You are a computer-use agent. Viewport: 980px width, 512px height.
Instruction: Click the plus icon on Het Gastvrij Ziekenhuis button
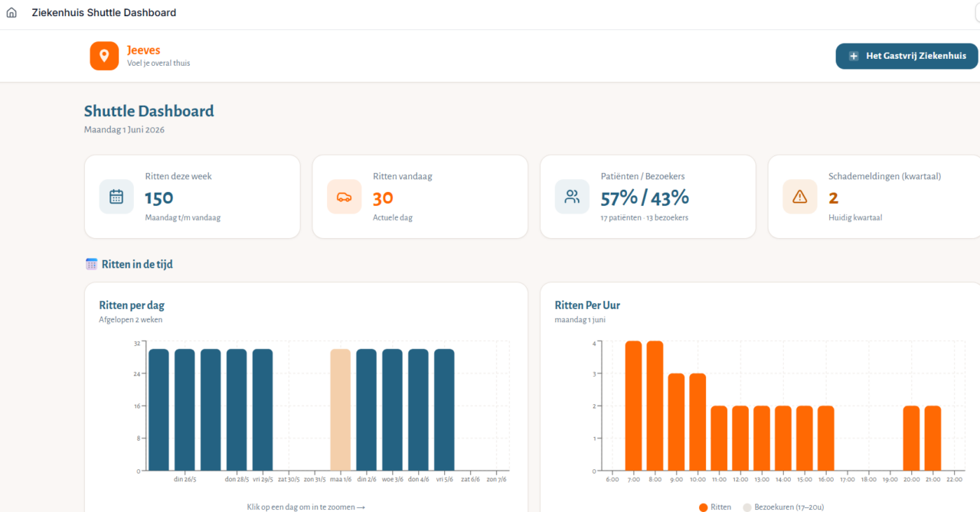tap(854, 56)
